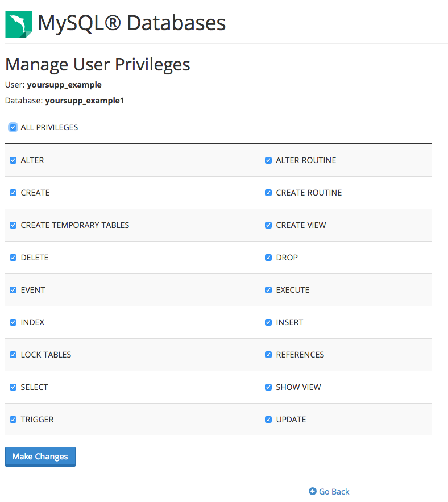
Task: Uncheck the ALL PRIVILEGES checkbox
Action: tap(13, 127)
